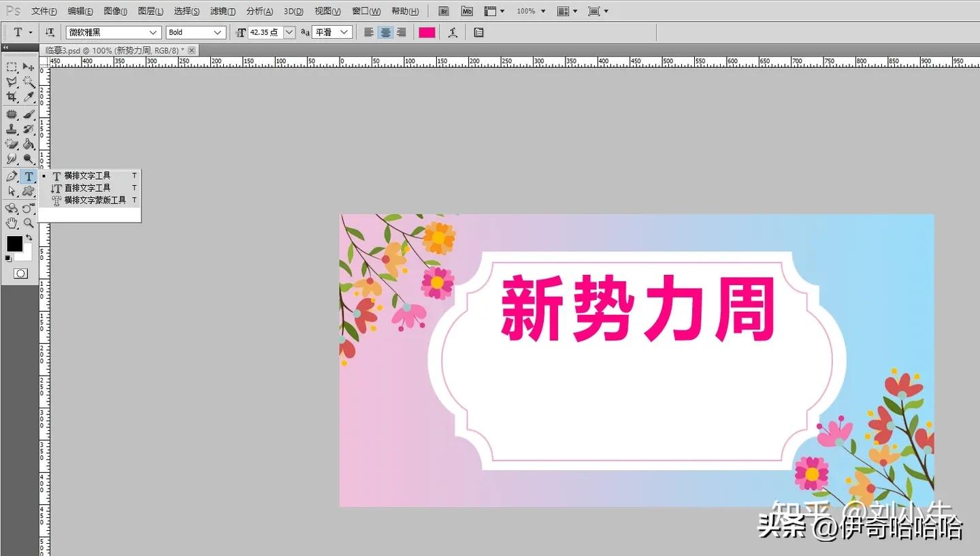Enable left text alignment

click(x=368, y=32)
